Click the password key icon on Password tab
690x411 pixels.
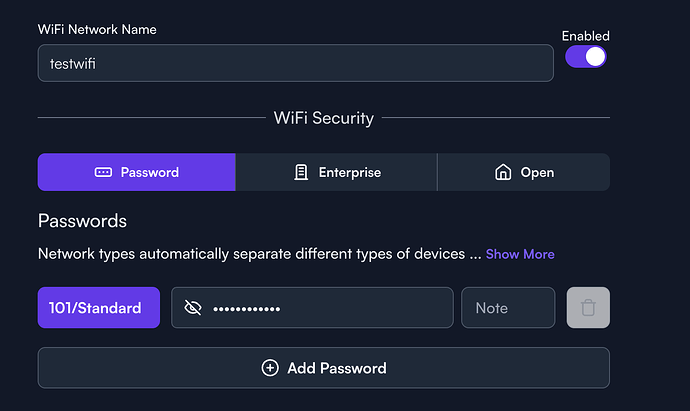(x=103, y=172)
